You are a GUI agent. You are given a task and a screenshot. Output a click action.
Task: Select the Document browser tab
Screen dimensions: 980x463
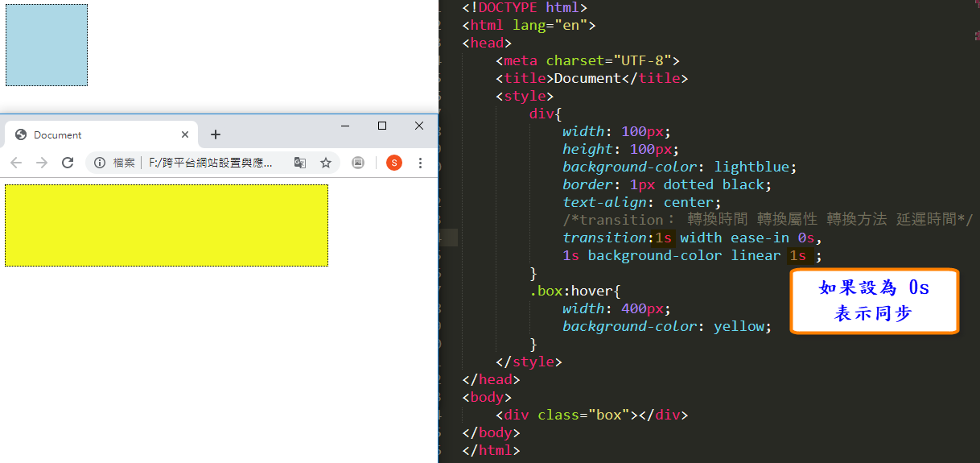tap(89, 134)
